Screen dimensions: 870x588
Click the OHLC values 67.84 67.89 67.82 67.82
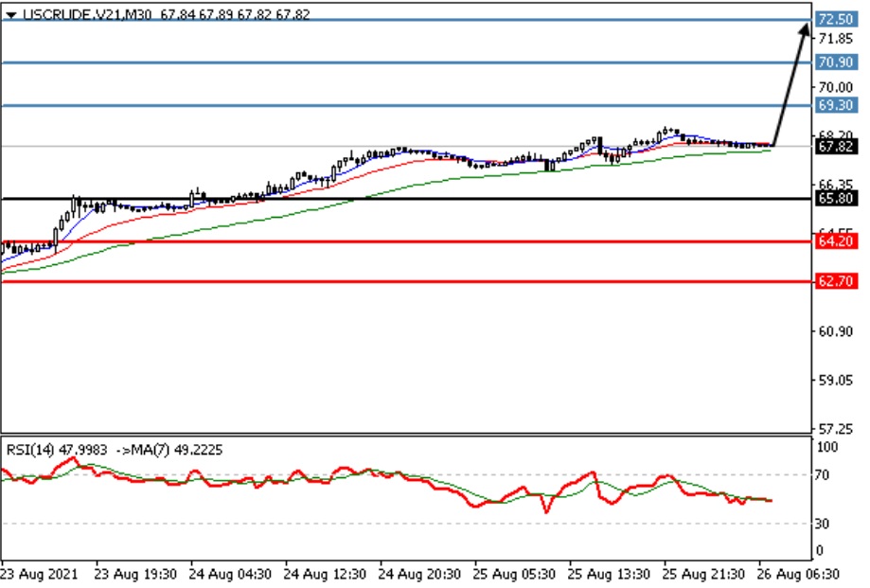(236, 15)
